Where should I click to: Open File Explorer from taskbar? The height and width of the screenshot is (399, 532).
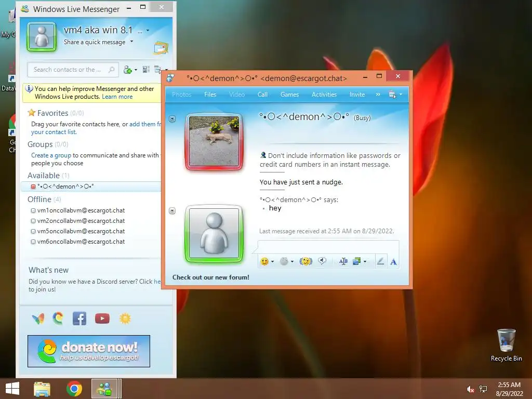coord(42,389)
